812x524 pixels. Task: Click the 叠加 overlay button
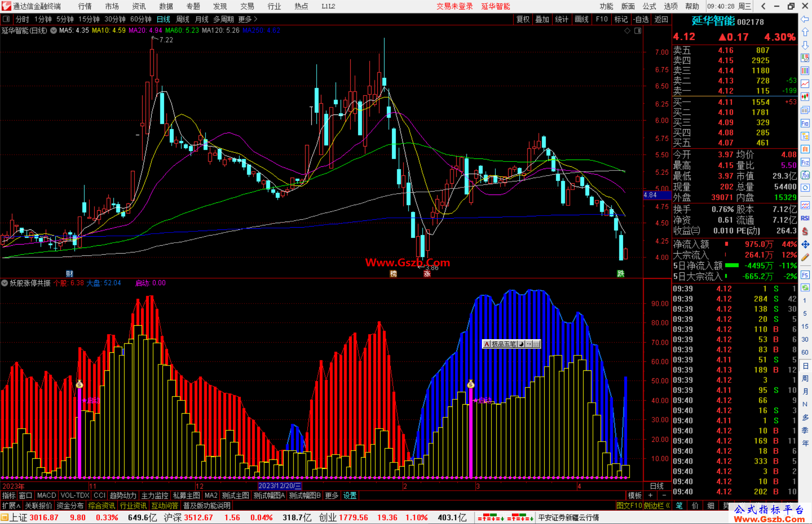(x=542, y=19)
